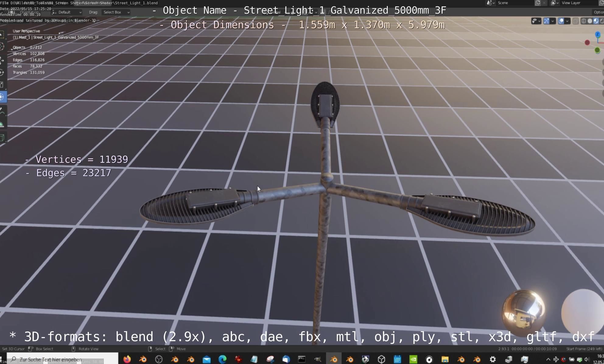Click the View Layer name field
The width and height of the screenshot is (604, 364).
[578, 3]
